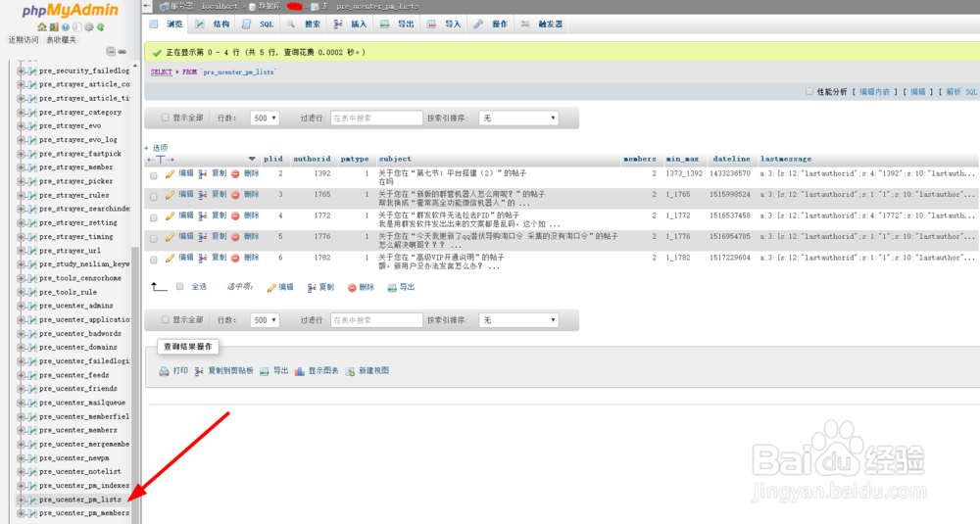Expand the pre_ucenter_pm_lists tree node
Image resolution: width=980 pixels, height=524 pixels.
point(21,500)
